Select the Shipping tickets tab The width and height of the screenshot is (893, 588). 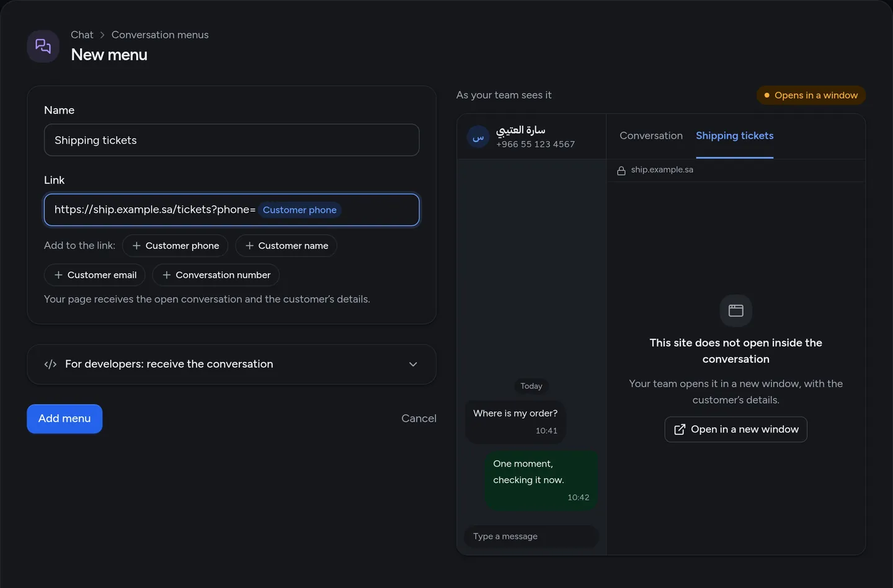(x=735, y=136)
